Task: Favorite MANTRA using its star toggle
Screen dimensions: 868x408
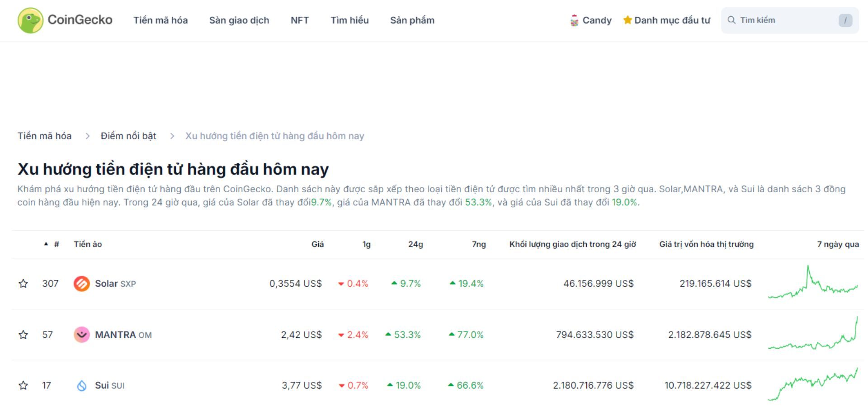Action: coord(24,335)
